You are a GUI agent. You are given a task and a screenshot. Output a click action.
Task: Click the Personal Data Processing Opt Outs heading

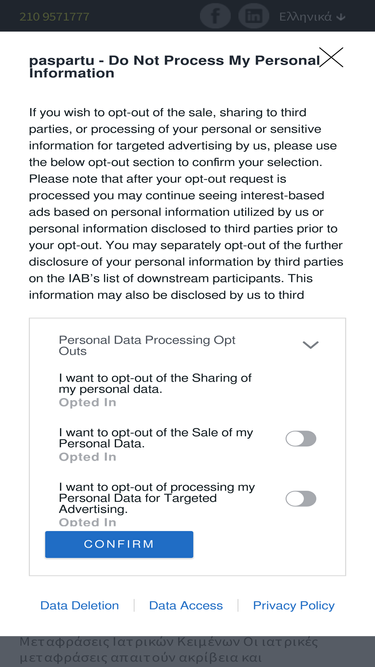pyautogui.click(x=147, y=345)
